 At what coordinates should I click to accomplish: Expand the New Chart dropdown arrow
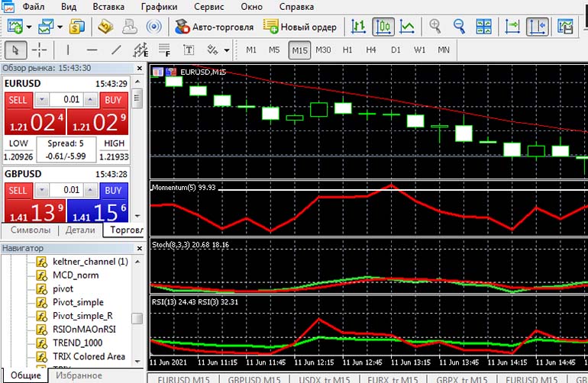[29, 27]
